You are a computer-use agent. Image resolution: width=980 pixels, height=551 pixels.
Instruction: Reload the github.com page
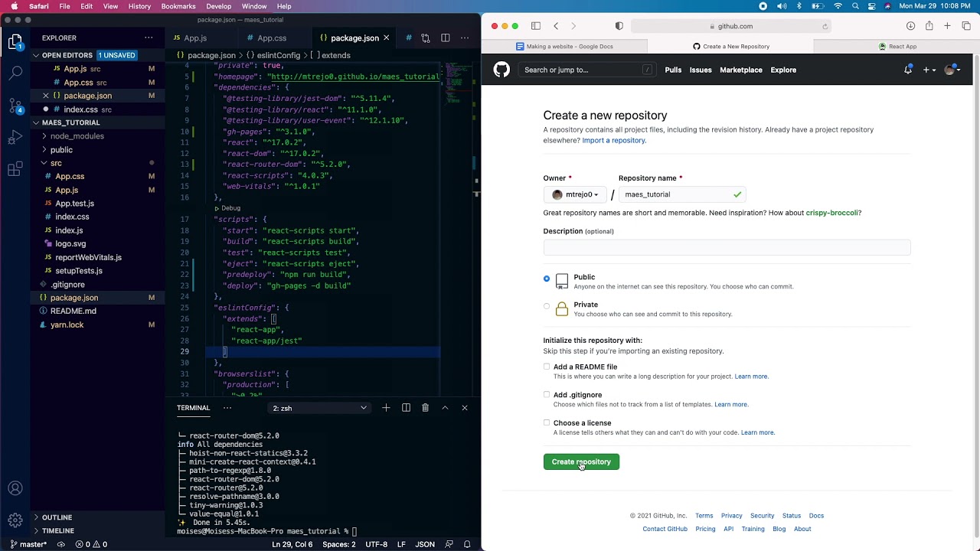825,26
